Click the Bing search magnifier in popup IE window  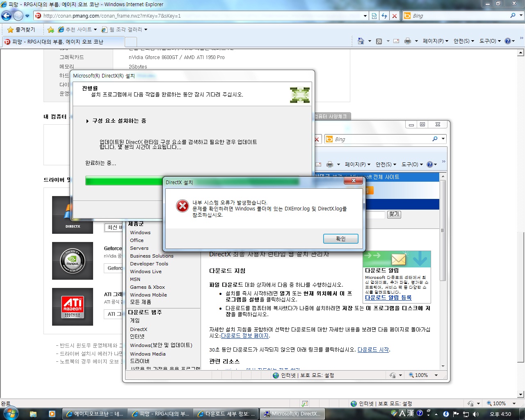point(435,139)
